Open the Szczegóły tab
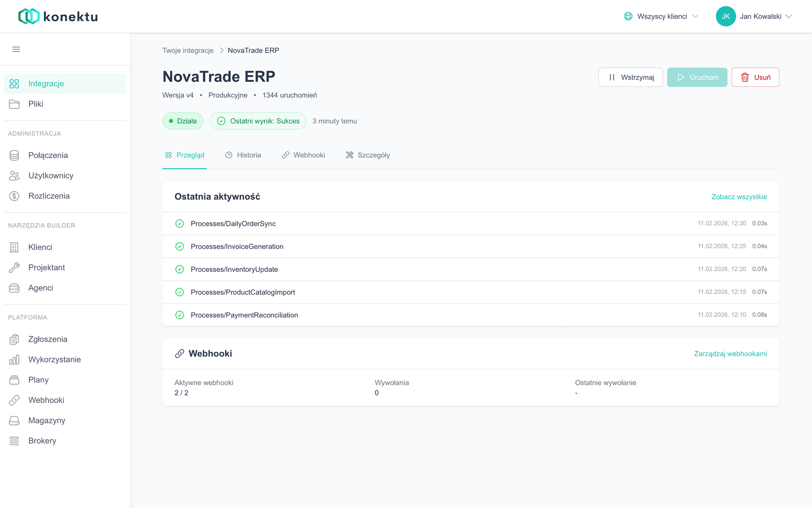812x508 pixels. point(367,155)
